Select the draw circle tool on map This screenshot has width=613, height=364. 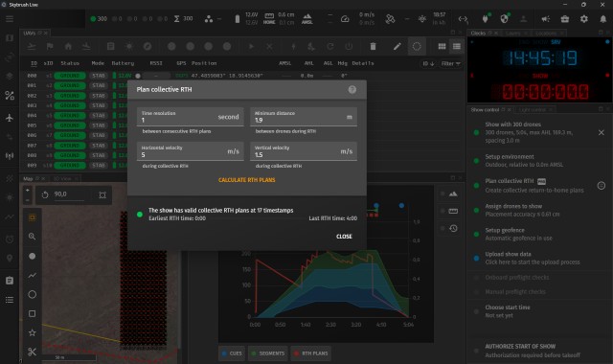32,294
